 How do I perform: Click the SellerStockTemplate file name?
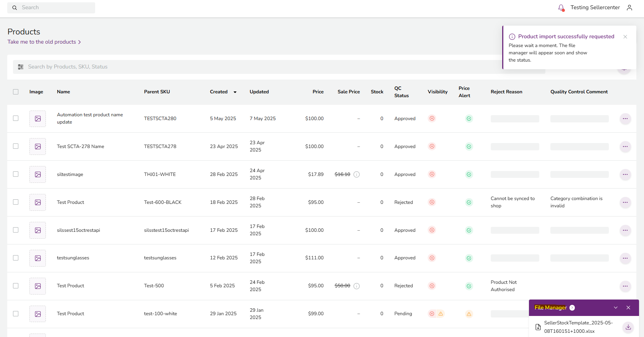(x=579, y=327)
